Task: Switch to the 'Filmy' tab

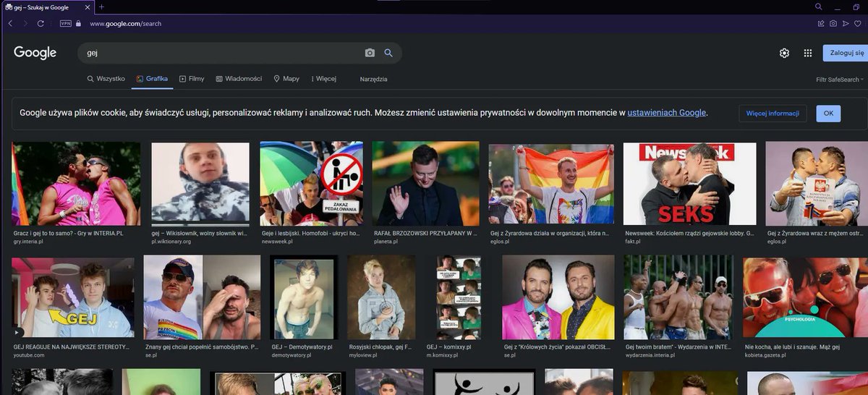Action: (192, 79)
